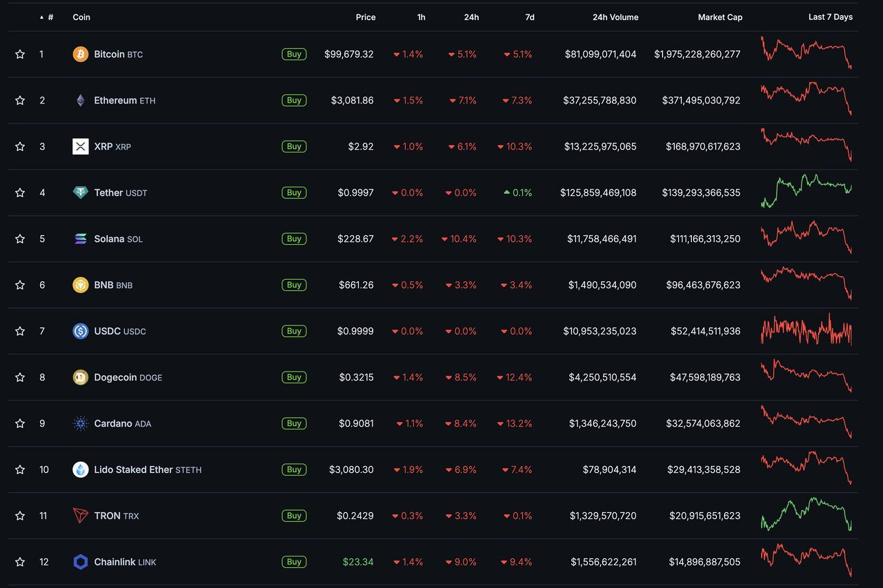883x588 pixels.
Task: Star Chainlink as a favorite
Action: click(x=20, y=562)
